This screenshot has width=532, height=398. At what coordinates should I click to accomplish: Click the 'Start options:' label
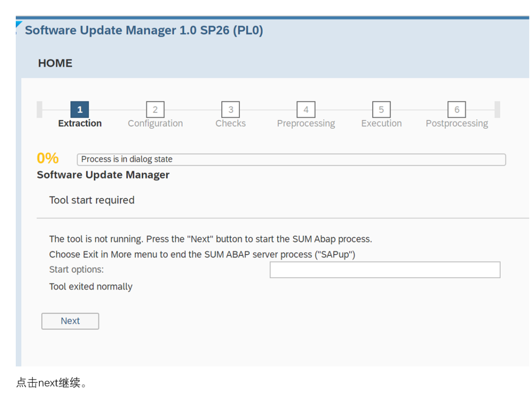pos(76,270)
